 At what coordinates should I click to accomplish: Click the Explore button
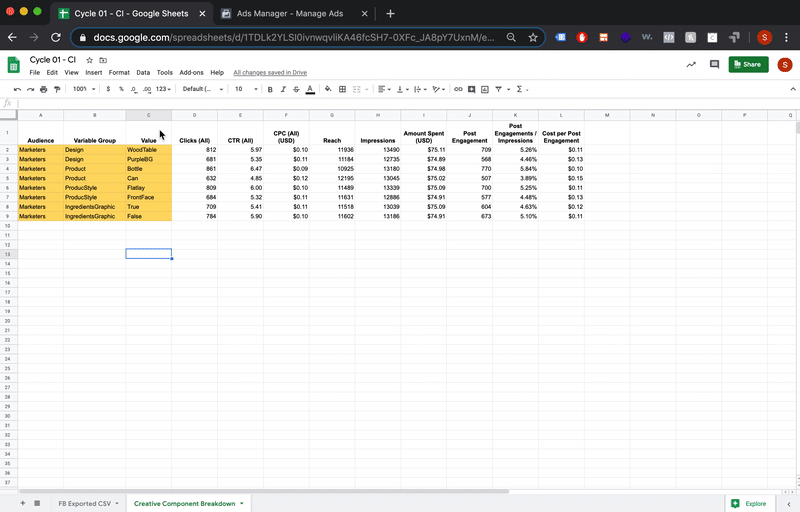pyautogui.click(x=748, y=503)
